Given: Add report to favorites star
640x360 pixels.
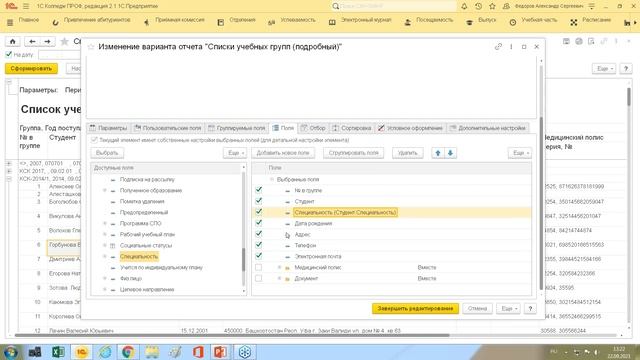Looking at the screenshot, I should point(64,41).
